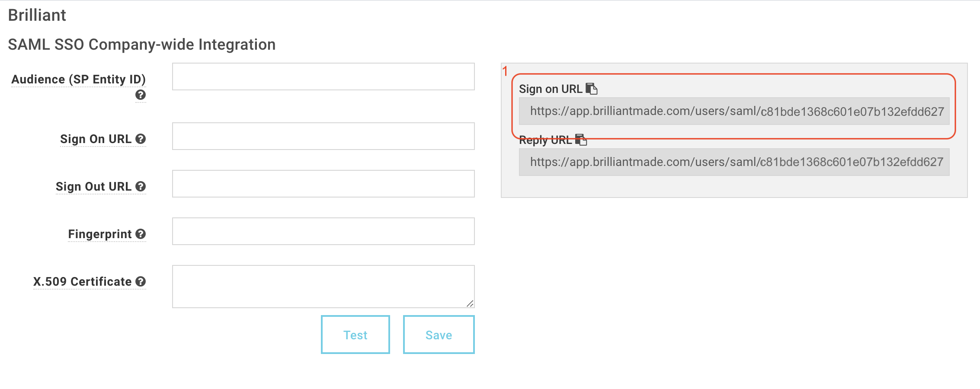980x389 pixels.
Task: Focus the Fingerprint input field
Action: (323, 231)
